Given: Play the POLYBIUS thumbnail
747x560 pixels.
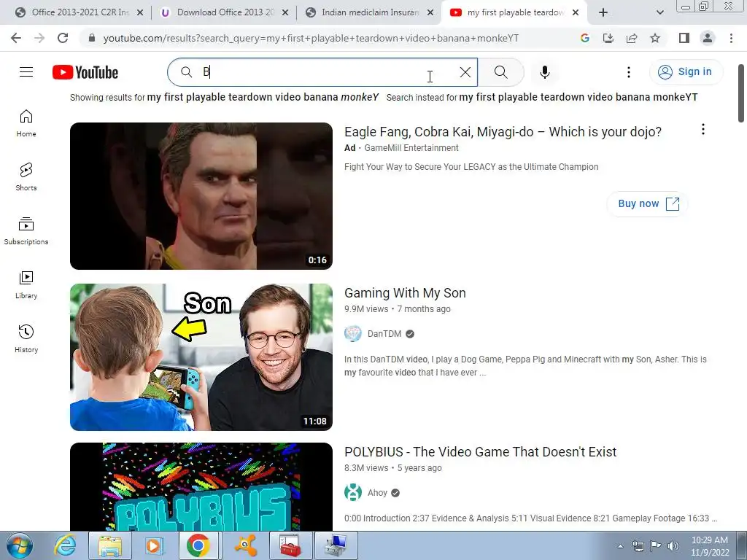Looking at the screenshot, I should (201, 486).
